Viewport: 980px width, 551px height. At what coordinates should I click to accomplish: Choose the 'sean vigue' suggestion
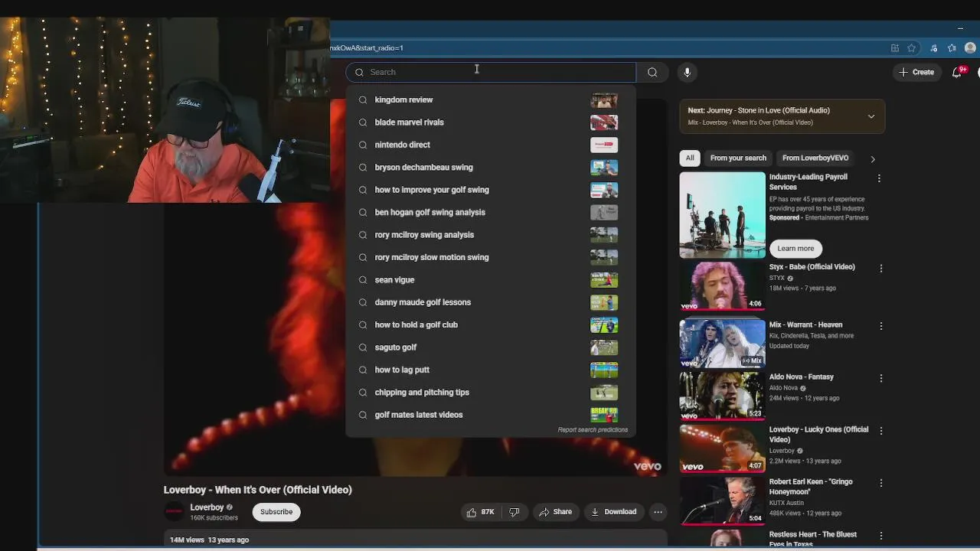tap(491, 280)
